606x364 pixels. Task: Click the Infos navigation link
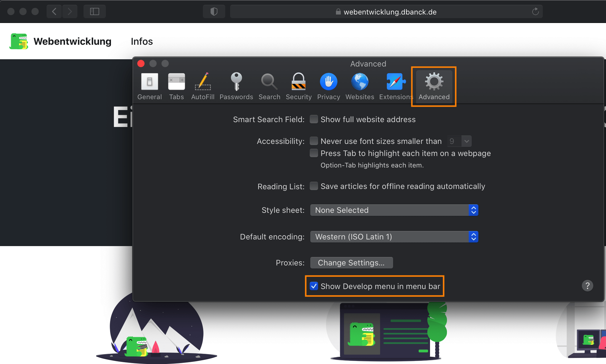142,41
